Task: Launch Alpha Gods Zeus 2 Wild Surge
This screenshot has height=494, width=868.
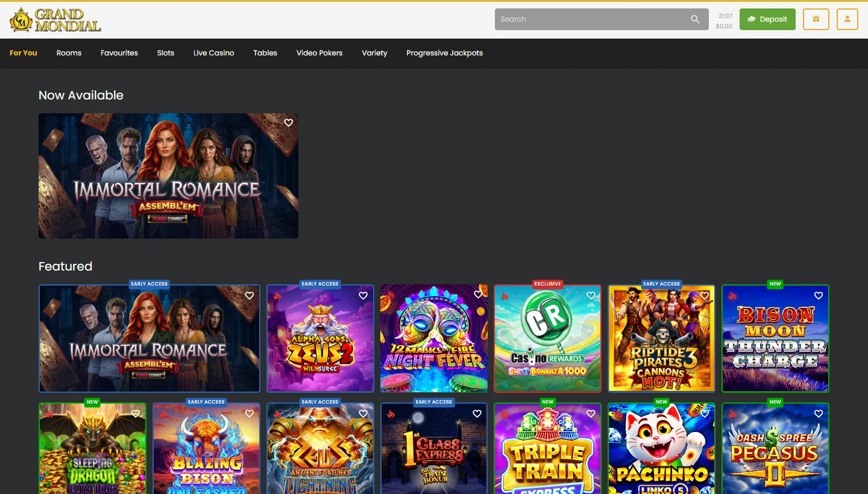Action: pyautogui.click(x=320, y=339)
